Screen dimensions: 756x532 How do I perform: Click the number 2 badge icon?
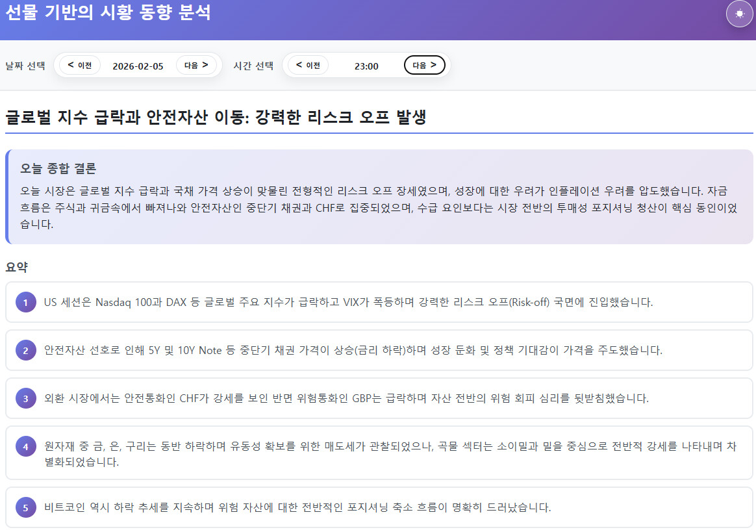coord(26,351)
